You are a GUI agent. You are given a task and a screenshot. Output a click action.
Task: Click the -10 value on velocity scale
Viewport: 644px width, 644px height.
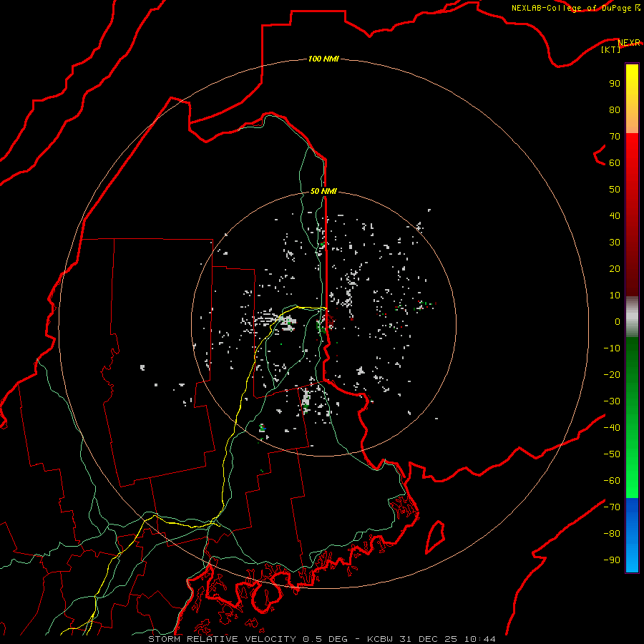[x=612, y=348]
